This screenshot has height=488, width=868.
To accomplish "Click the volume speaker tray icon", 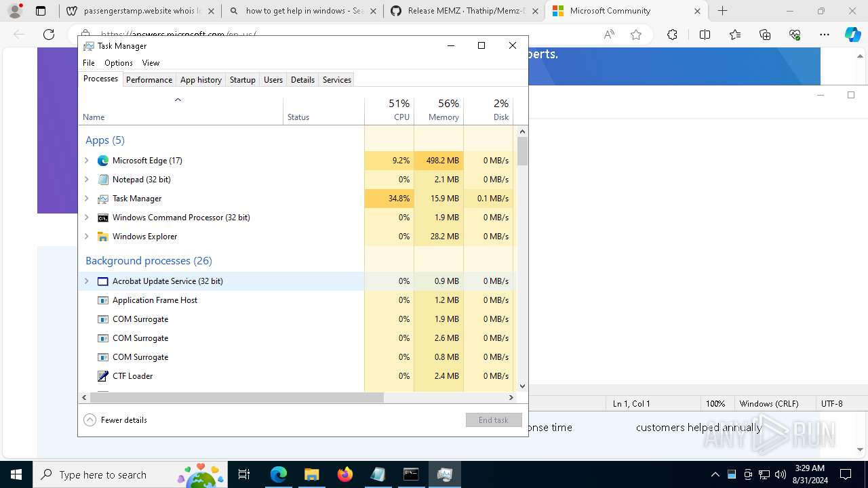I will click(780, 474).
